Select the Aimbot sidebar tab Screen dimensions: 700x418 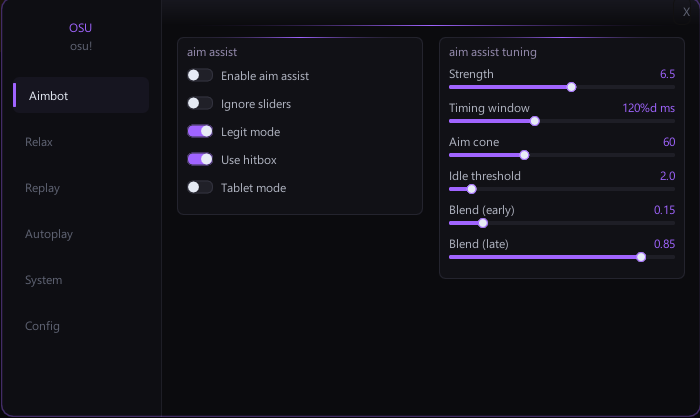tap(81, 95)
